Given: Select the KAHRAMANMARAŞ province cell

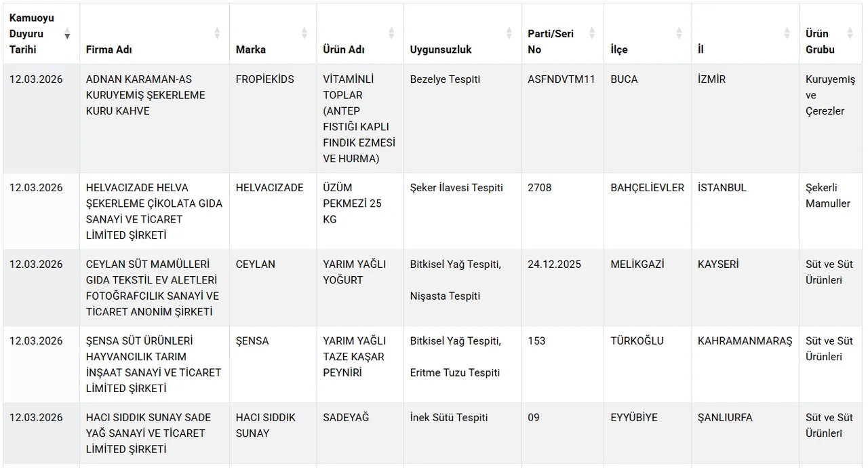Looking at the screenshot, I should (x=745, y=341).
